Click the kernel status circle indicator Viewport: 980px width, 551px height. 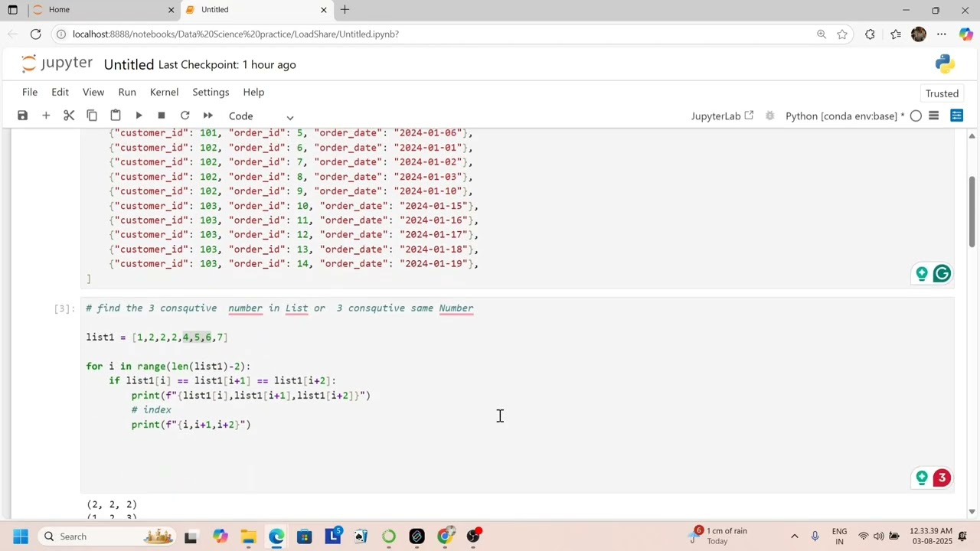pyautogui.click(x=916, y=116)
